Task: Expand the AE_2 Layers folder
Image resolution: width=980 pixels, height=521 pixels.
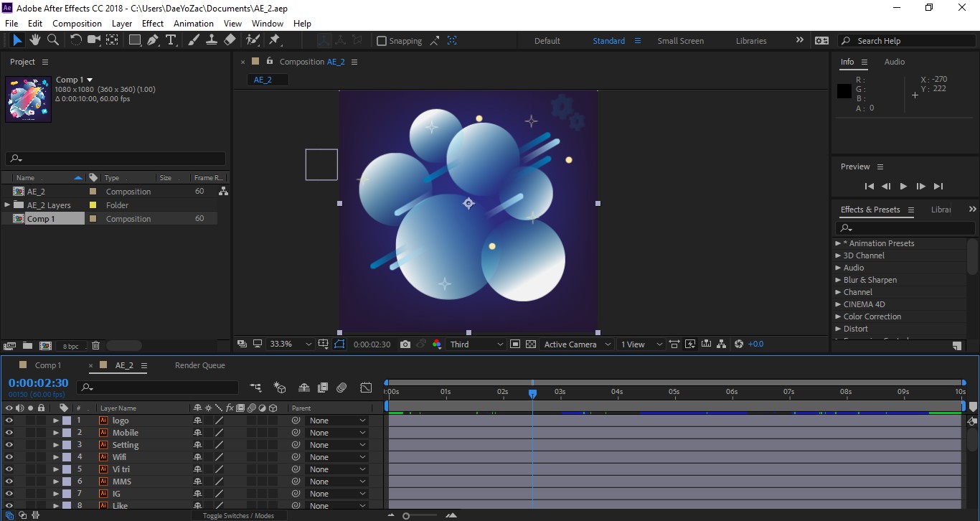Action: 8,205
